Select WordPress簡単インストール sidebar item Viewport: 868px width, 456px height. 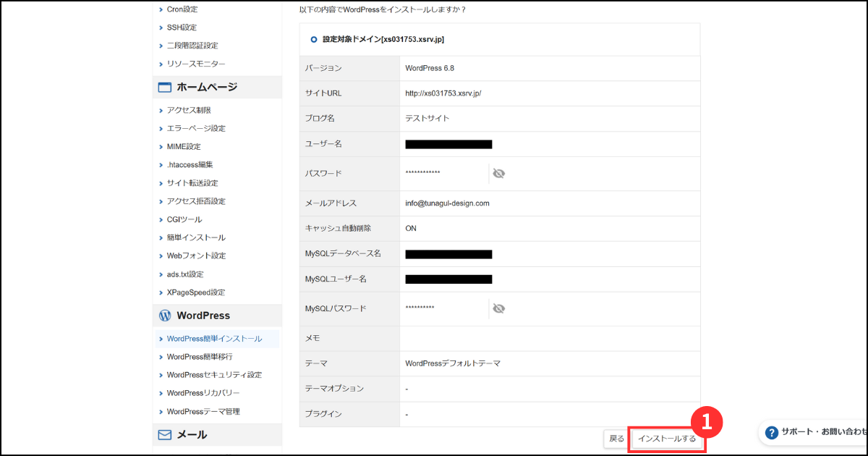[x=215, y=339]
